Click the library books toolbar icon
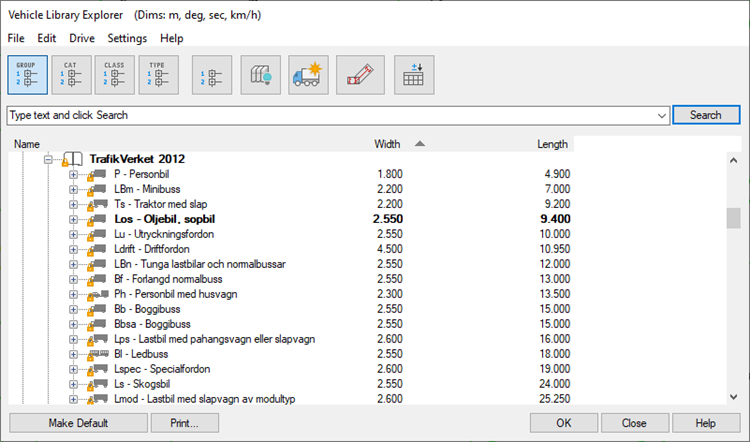 click(x=261, y=75)
